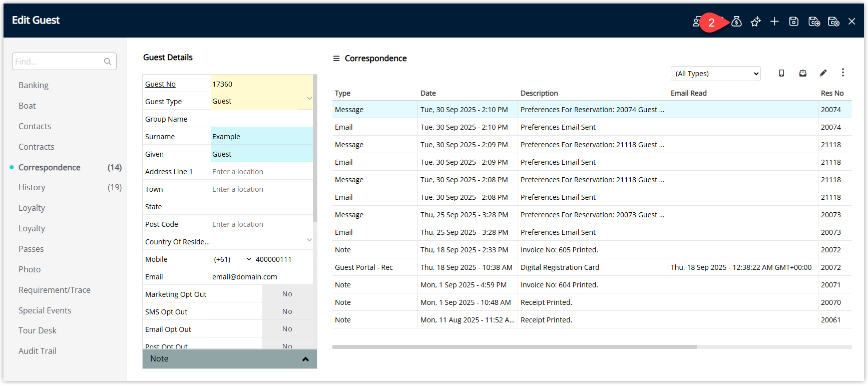Sort by the Description column header
This screenshot has width=868, height=385.
[x=539, y=93]
